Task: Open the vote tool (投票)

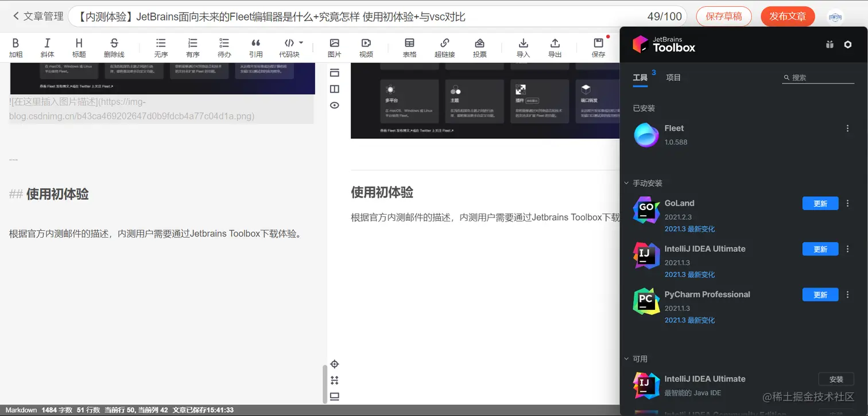Action: click(480, 48)
